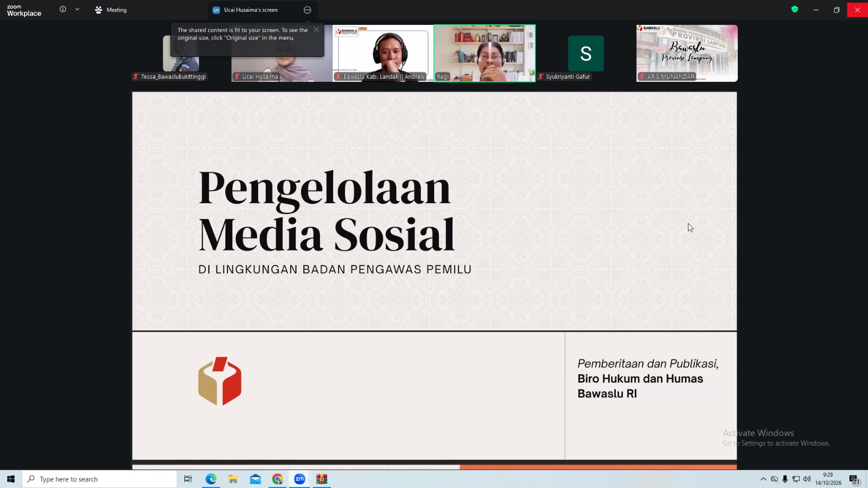The height and width of the screenshot is (488, 868).
Task: Open WinRAR icon on taskbar
Action: (x=322, y=479)
